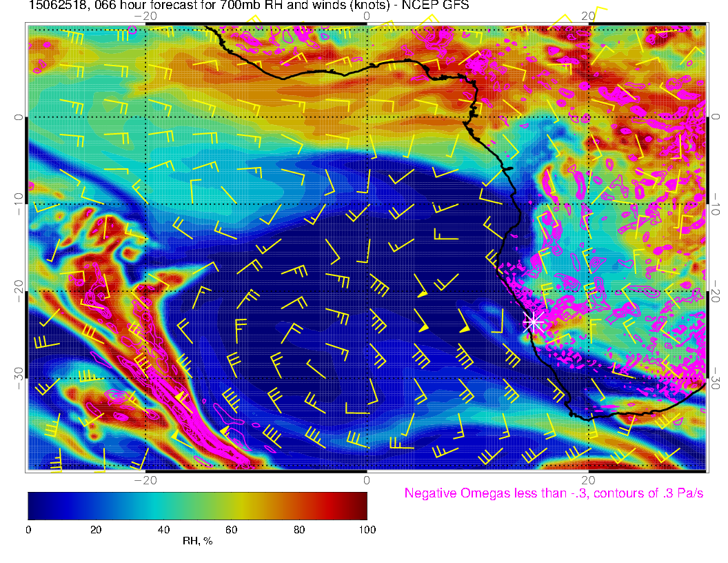This screenshot has height=563, width=728.
Task: Click the '-30' latitude label on right axis
Action: point(716,378)
